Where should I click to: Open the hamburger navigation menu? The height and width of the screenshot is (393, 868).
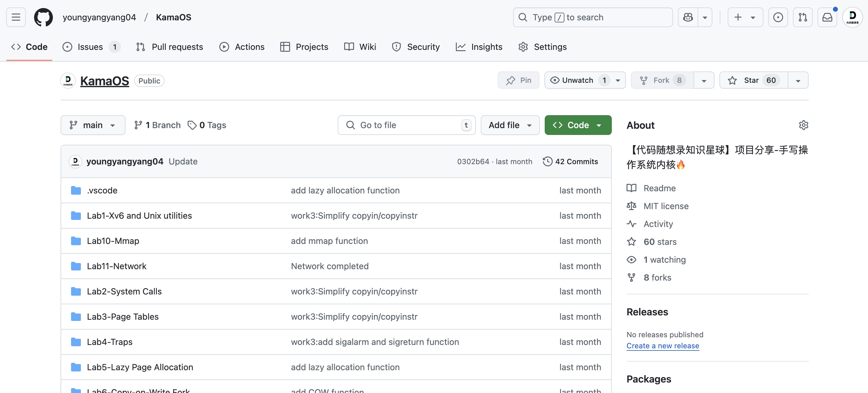click(x=16, y=17)
